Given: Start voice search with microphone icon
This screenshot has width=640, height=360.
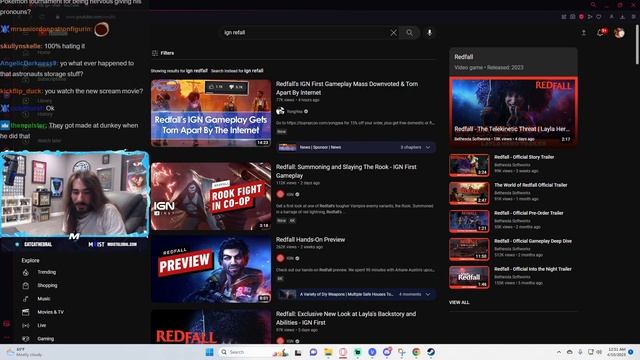Looking at the screenshot, I should 429,33.
